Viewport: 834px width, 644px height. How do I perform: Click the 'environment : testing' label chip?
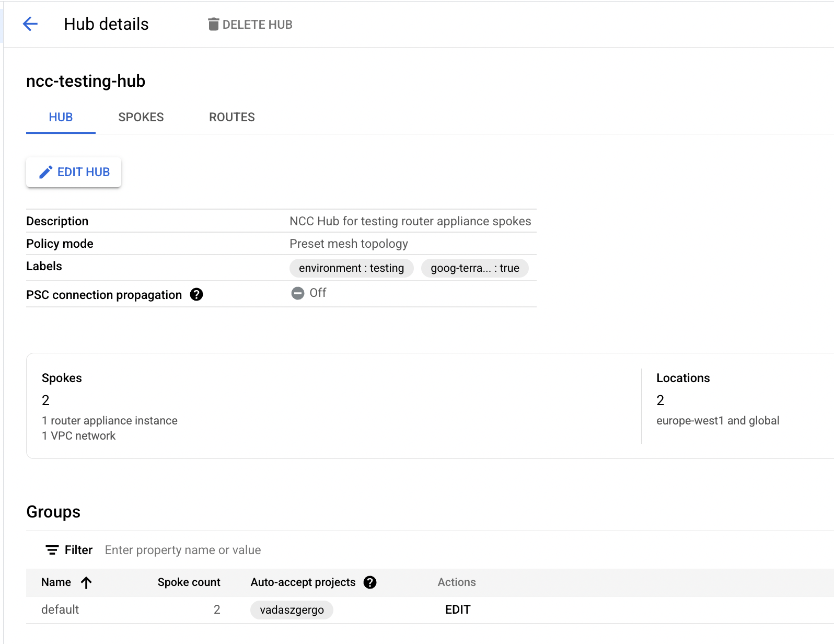(x=351, y=268)
